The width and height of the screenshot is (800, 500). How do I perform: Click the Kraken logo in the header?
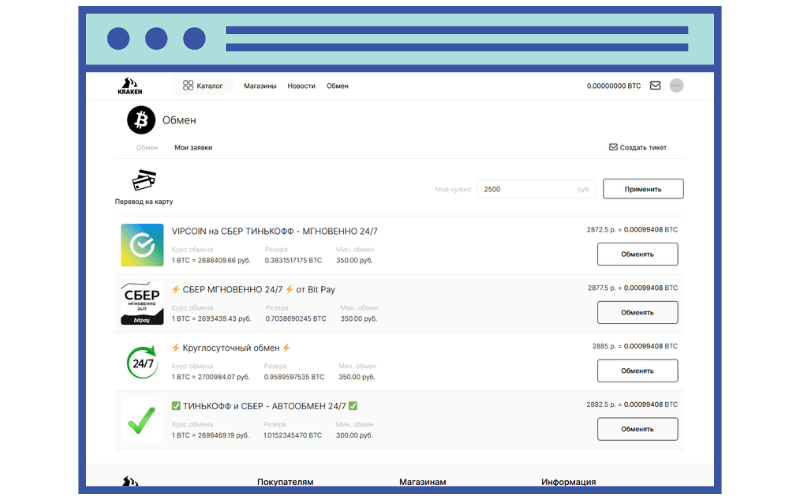tap(130, 86)
